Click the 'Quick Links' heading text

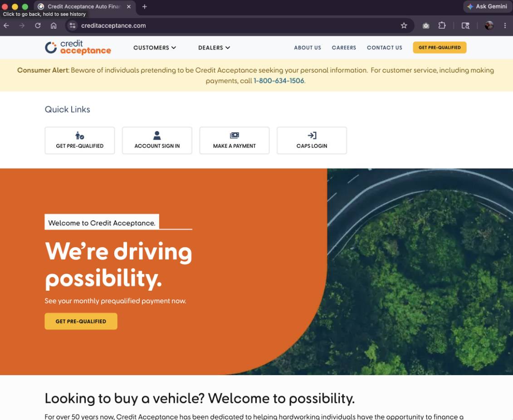[68, 109]
